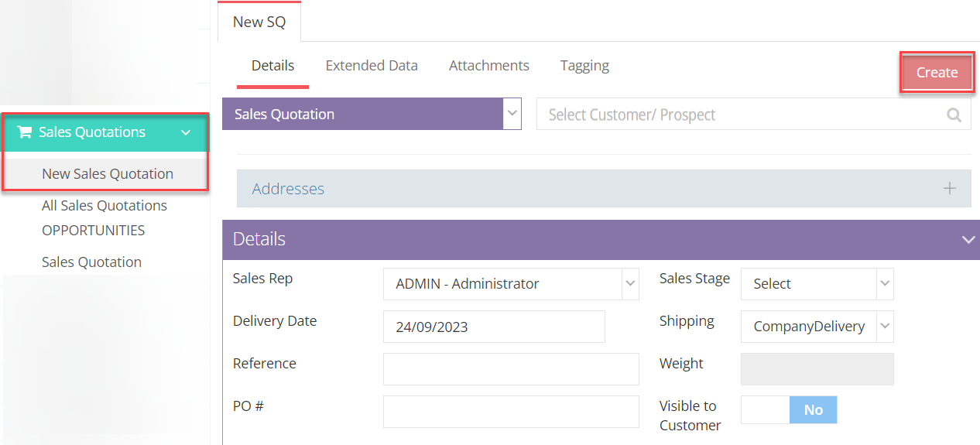Open New Sales Quotation in sidebar
Image resolution: width=980 pixels, height=445 pixels.
(x=108, y=174)
